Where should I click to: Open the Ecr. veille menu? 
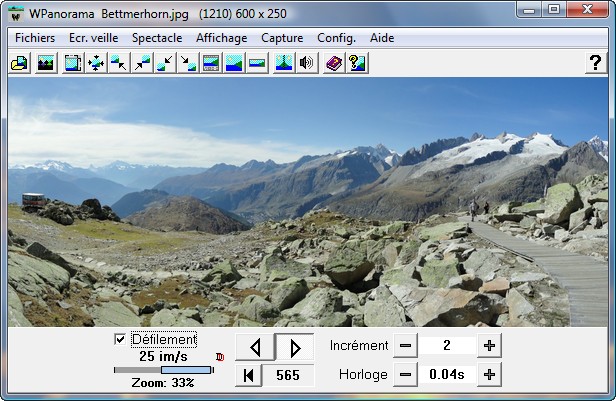[94, 38]
